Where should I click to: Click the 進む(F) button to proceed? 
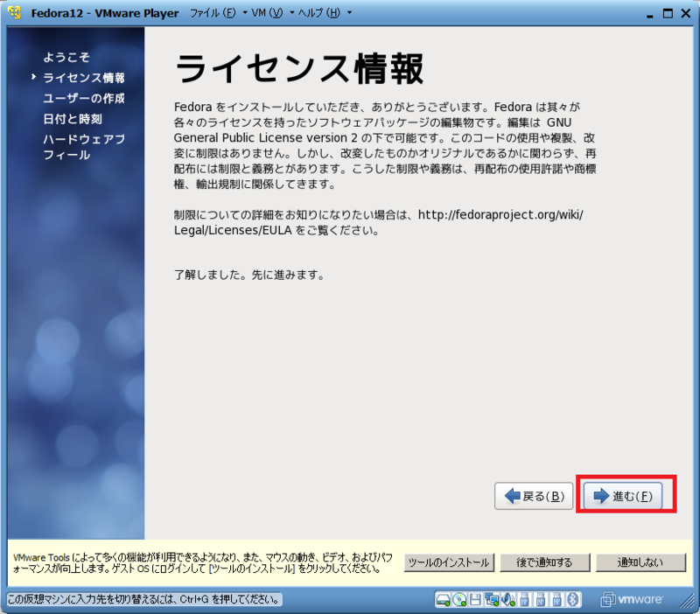[624, 497]
